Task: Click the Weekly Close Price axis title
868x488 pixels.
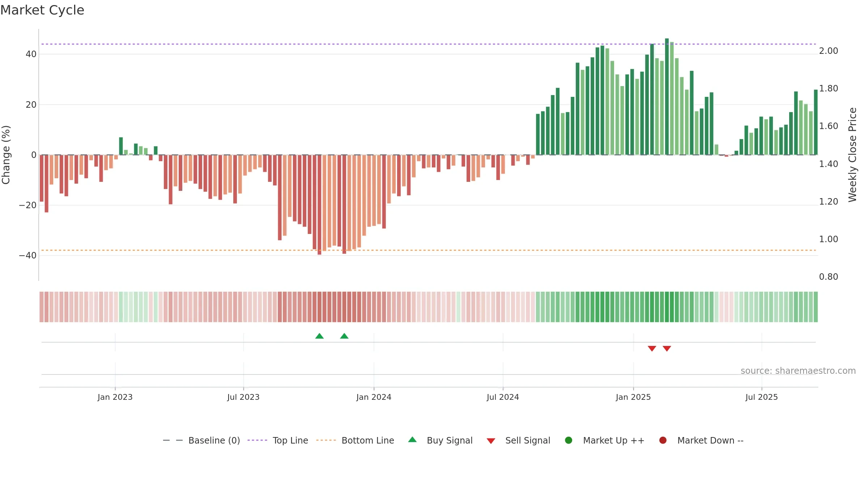Action: [852, 155]
